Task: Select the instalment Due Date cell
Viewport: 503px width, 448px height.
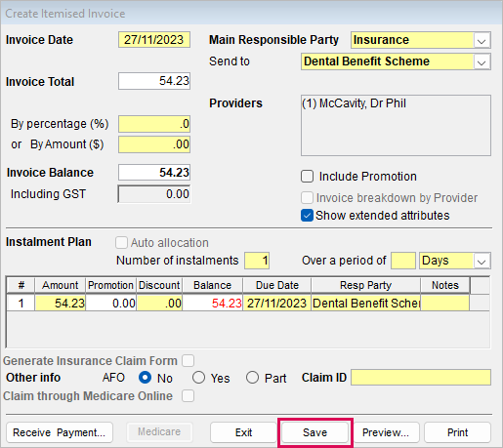Action: 276,304
